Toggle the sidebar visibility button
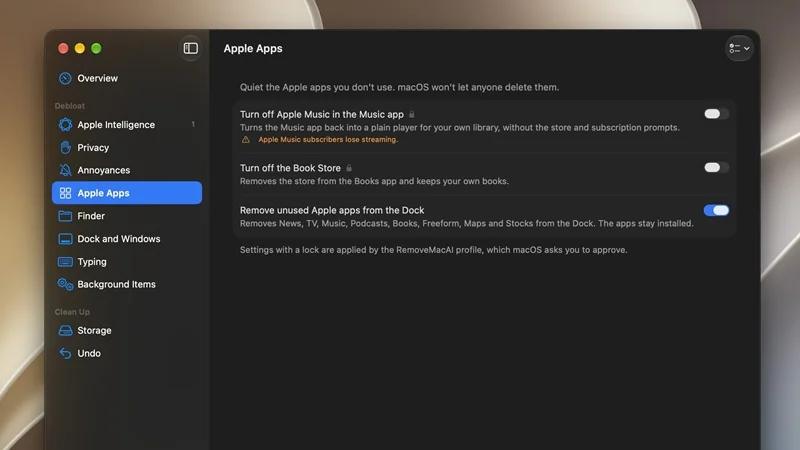 point(190,48)
